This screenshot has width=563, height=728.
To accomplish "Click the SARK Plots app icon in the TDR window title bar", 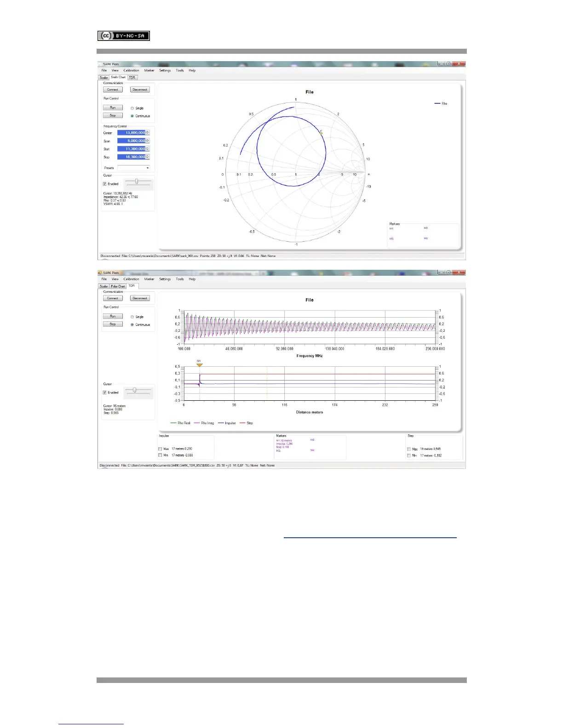I will 100,273.
